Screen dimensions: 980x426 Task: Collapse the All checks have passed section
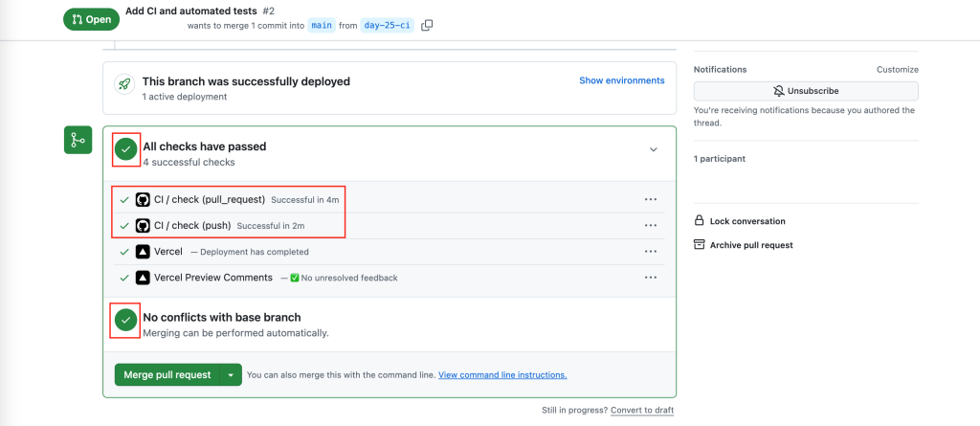click(653, 149)
